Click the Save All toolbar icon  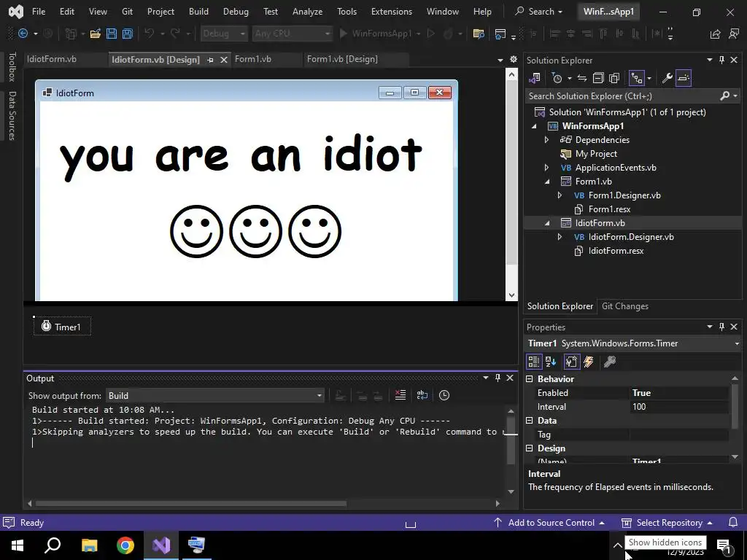coord(127,34)
